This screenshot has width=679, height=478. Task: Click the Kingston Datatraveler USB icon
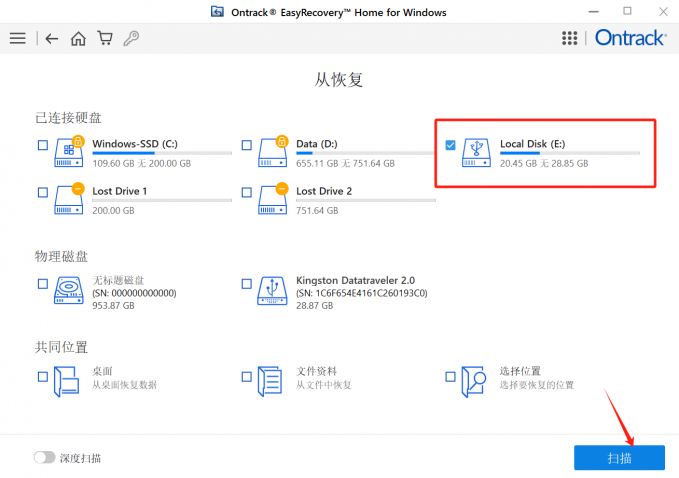point(272,291)
